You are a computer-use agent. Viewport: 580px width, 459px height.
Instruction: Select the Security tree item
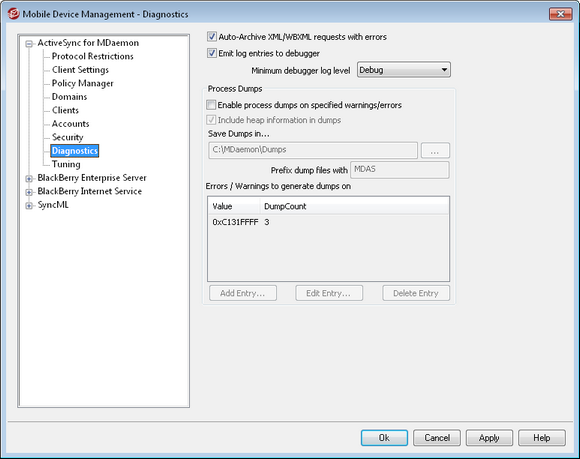67,137
